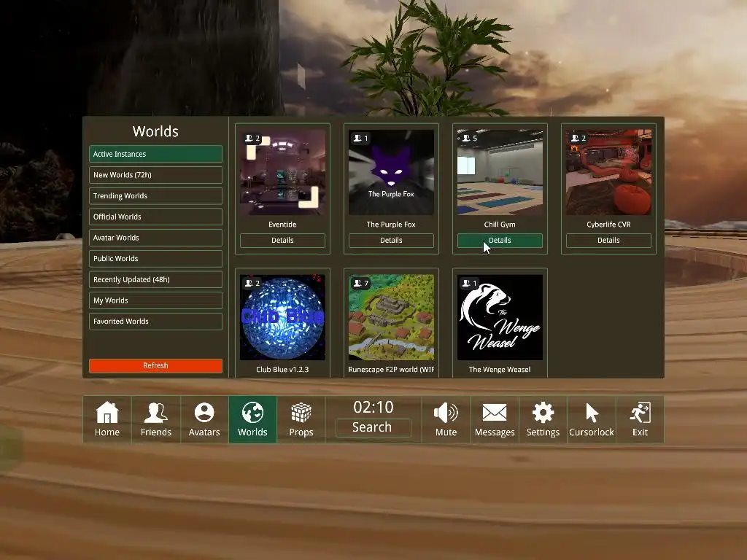The height and width of the screenshot is (560, 747).
Task: Click the player count icon on Chill Gym
Action: 466,138
